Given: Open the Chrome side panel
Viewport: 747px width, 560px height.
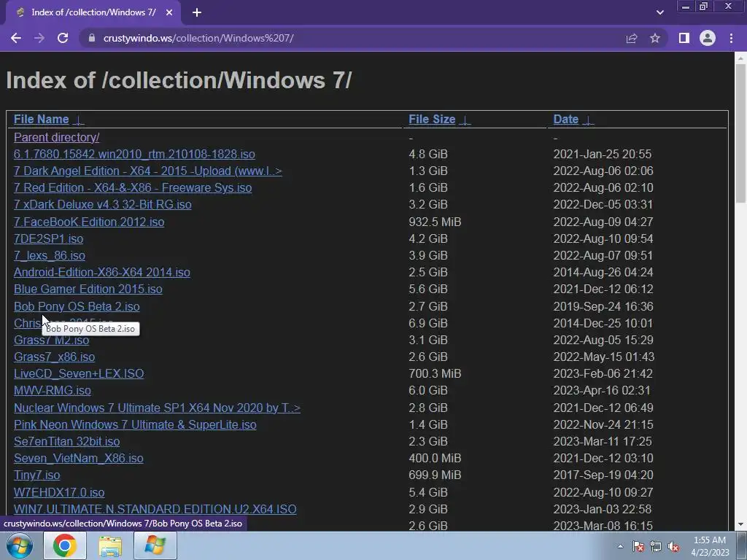Looking at the screenshot, I should 684,38.
